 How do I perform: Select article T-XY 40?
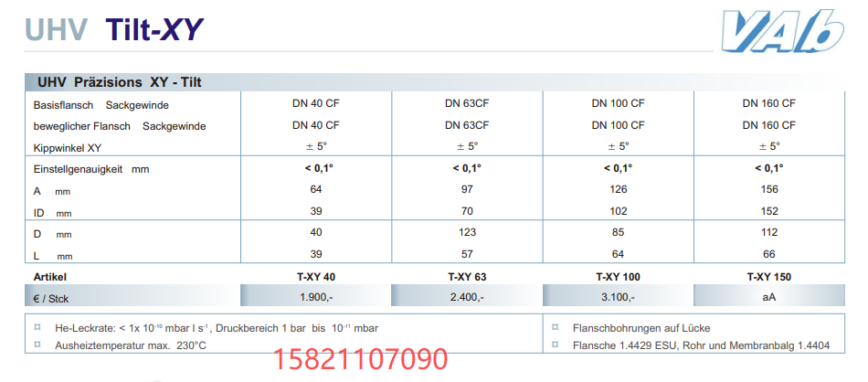pyautogui.click(x=315, y=276)
